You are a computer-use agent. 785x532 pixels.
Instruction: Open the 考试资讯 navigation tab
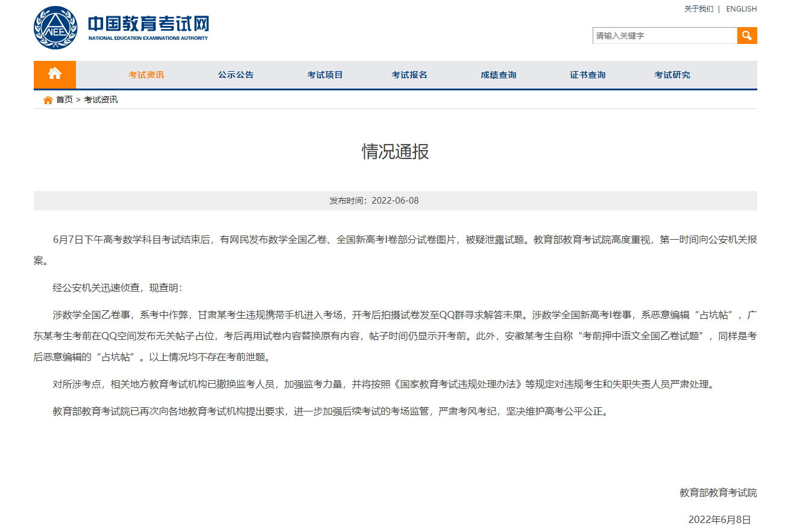click(x=147, y=75)
